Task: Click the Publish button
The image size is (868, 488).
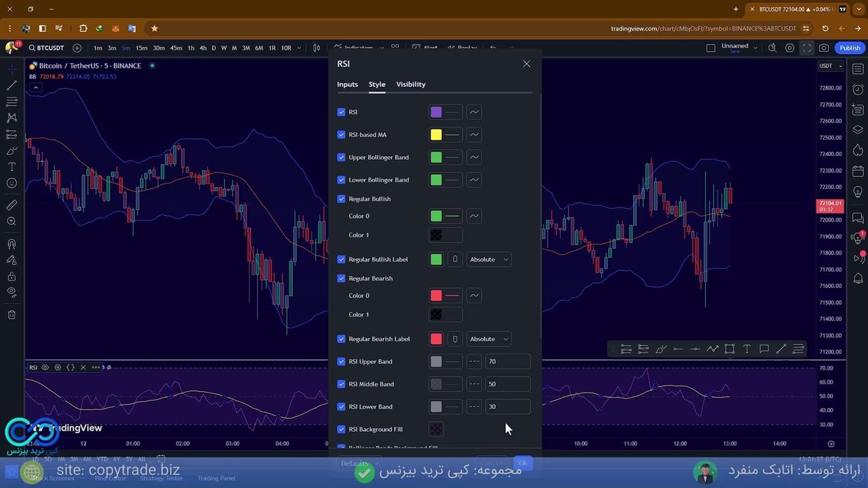Action: point(850,48)
